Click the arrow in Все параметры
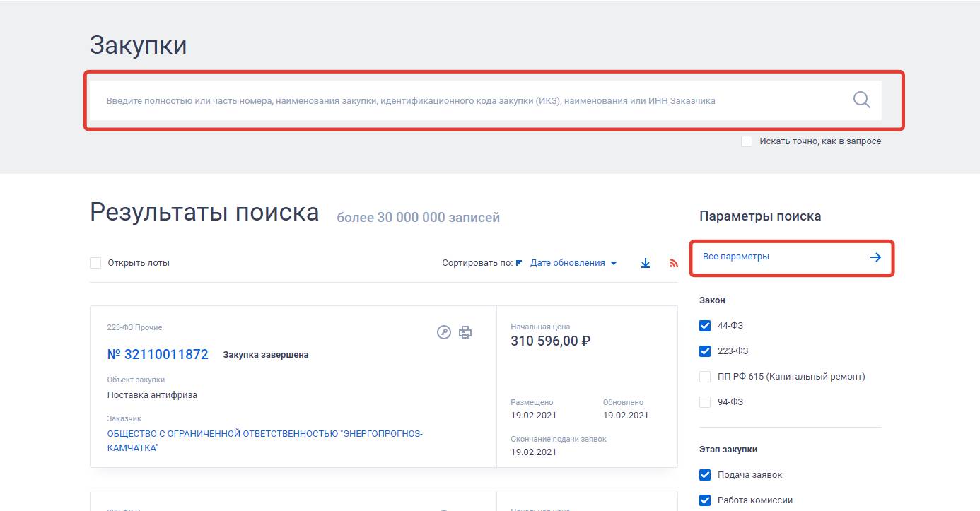The image size is (980, 511). [875, 257]
